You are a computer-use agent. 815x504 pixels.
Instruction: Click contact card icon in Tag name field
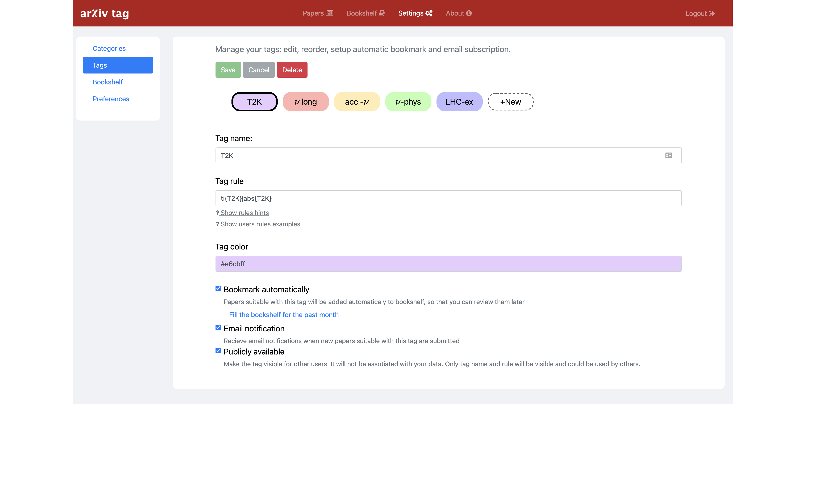(668, 155)
